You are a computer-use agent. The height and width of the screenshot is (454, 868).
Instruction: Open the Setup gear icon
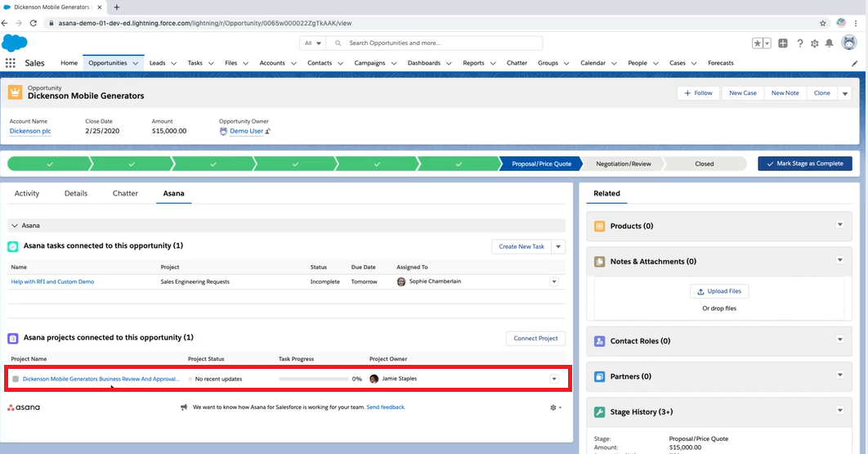coord(814,43)
